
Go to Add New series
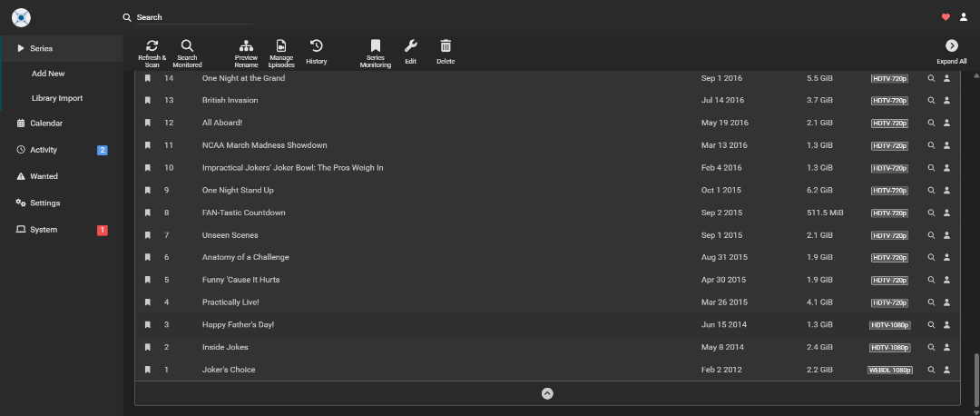[x=48, y=74]
